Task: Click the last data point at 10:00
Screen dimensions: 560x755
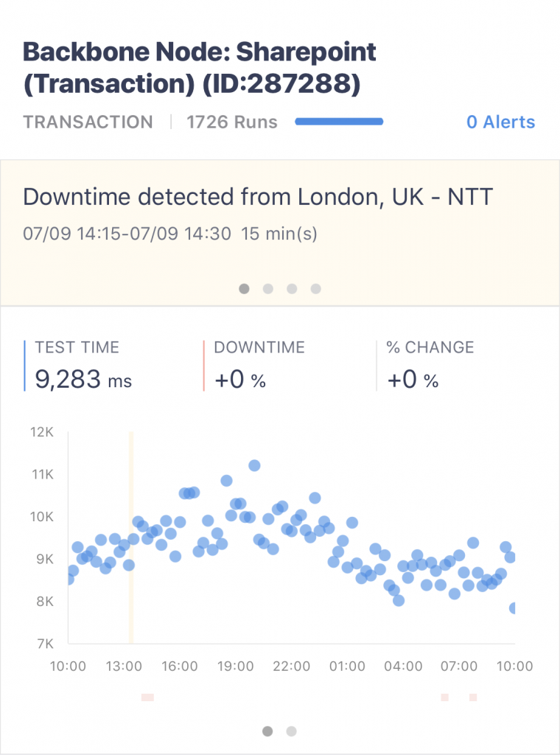Action: [x=513, y=608]
